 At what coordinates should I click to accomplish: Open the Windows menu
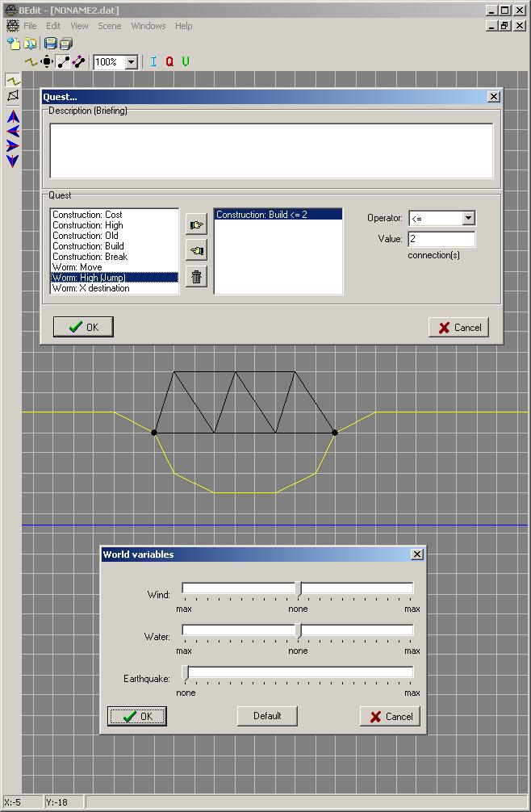[148, 26]
